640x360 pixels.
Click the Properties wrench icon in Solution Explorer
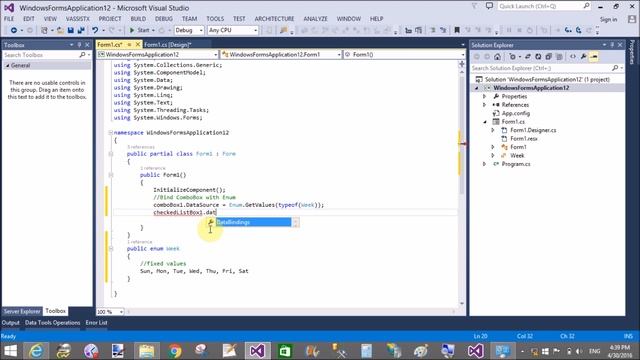click(x=583, y=57)
